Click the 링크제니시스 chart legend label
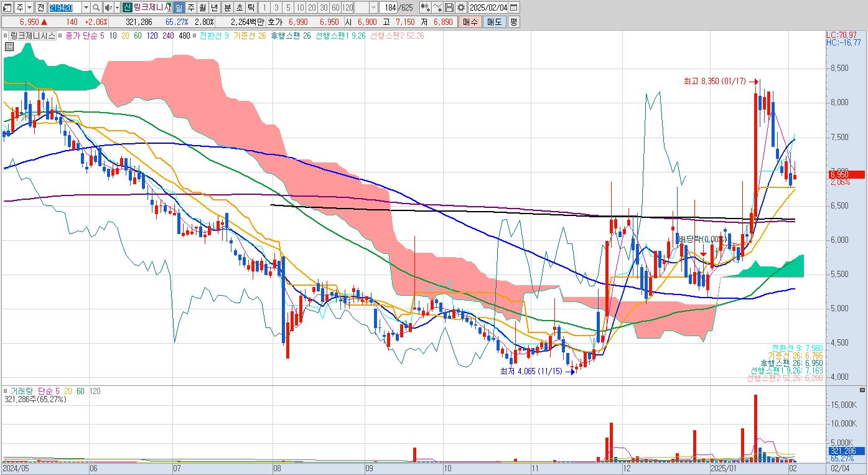868x475 pixels. click(x=32, y=36)
